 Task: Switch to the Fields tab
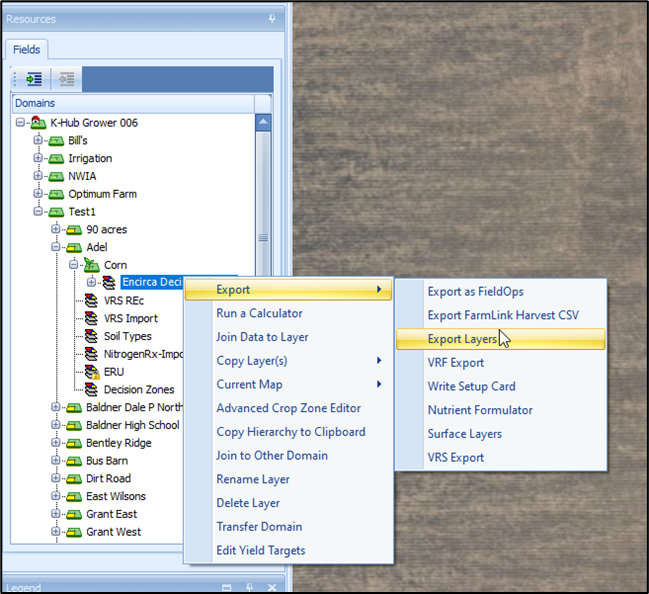26,50
